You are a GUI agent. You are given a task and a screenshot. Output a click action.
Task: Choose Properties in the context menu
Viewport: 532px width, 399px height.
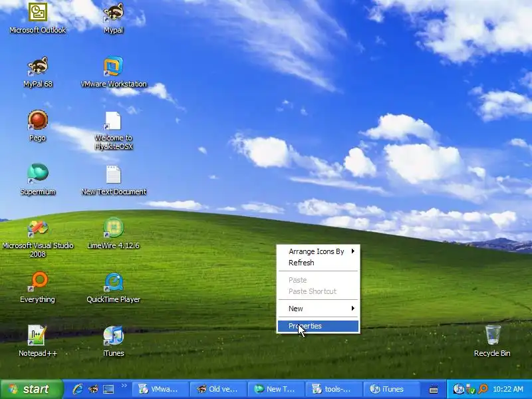coord(319,326)
